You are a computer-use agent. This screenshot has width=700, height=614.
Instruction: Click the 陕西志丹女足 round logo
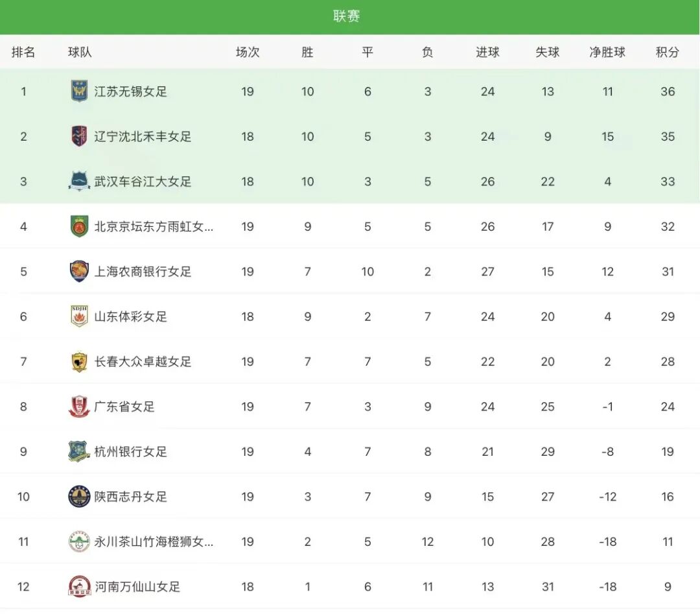pyautogui.click(x=80, y=497)
